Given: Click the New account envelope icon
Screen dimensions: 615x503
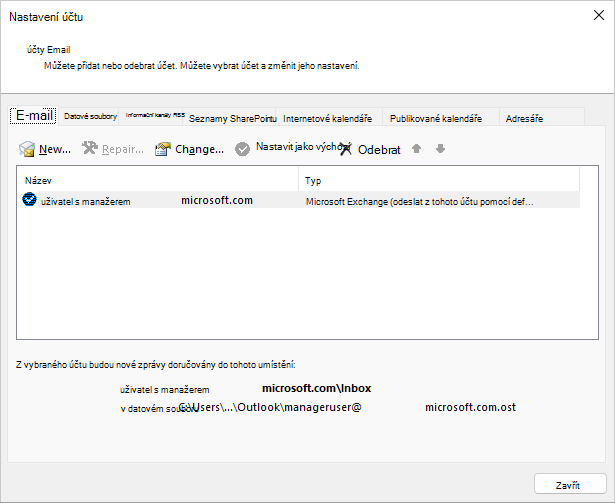Looking at the screenshot, I should tap(27, 149).
